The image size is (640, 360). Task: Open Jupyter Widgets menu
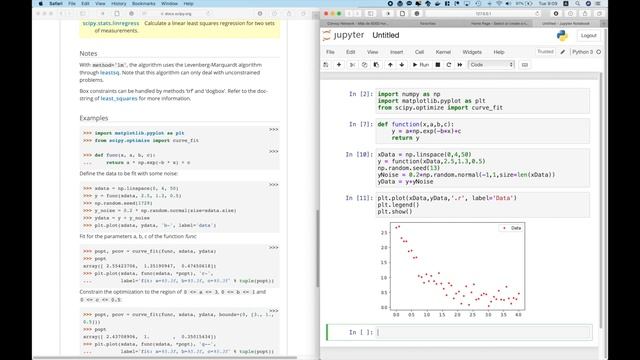coord(472,52)
